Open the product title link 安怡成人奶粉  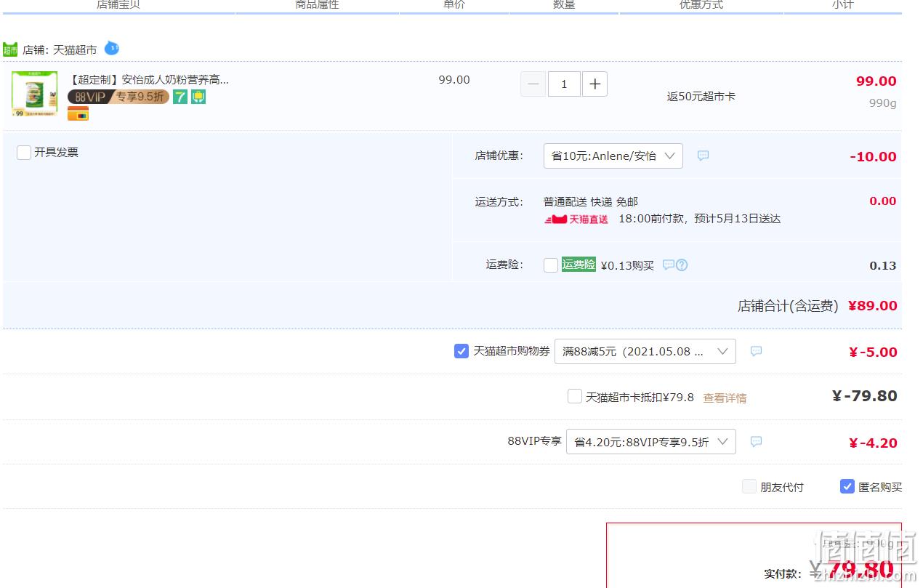tap(149, 80)
